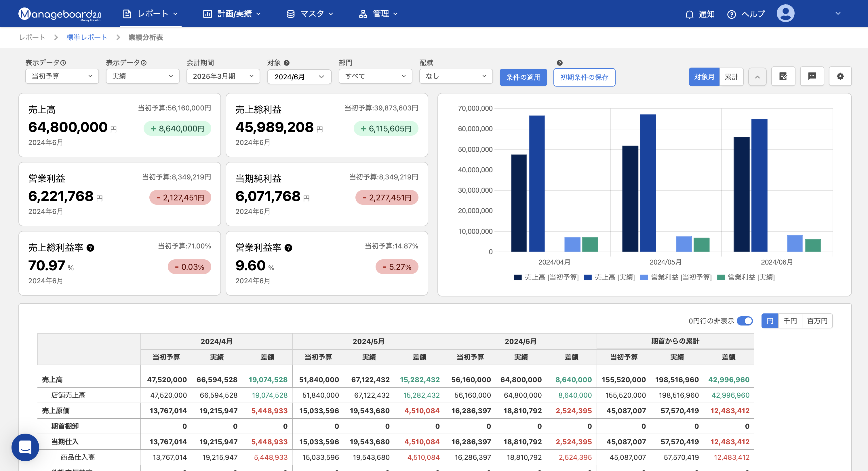
Task: Open the chat support widget icon
Action: 25,447
